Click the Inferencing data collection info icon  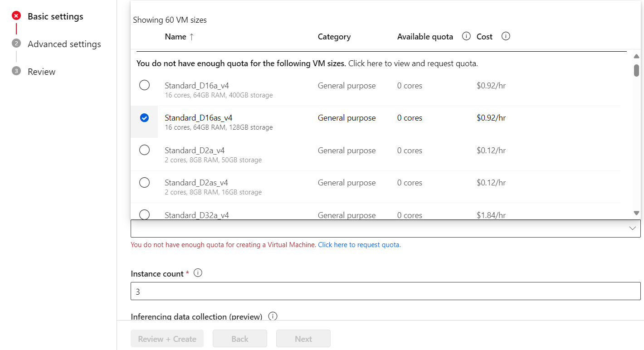click(x=273, y=316)
